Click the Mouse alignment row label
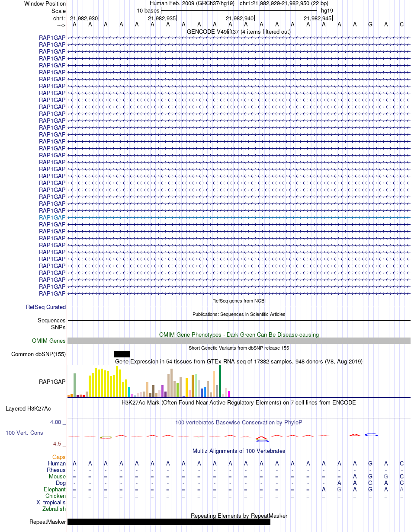The width and height of the screenshot is (411, 532). tap(58, 476)
